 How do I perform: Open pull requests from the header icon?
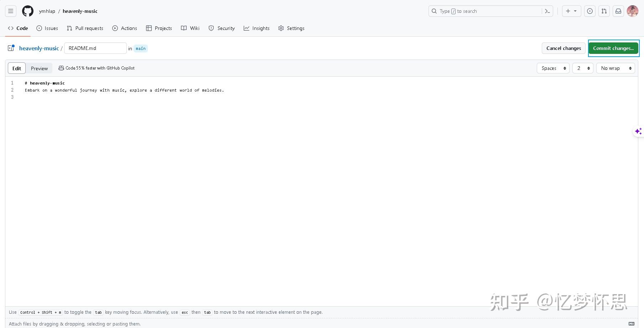604,11
